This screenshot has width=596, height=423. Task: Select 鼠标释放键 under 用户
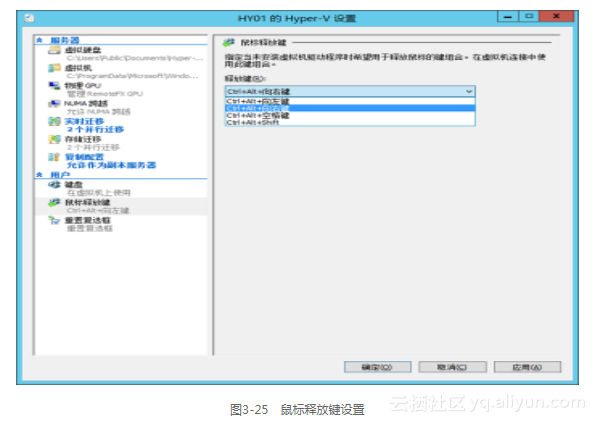pyautogui.click(x=87, y=203)
